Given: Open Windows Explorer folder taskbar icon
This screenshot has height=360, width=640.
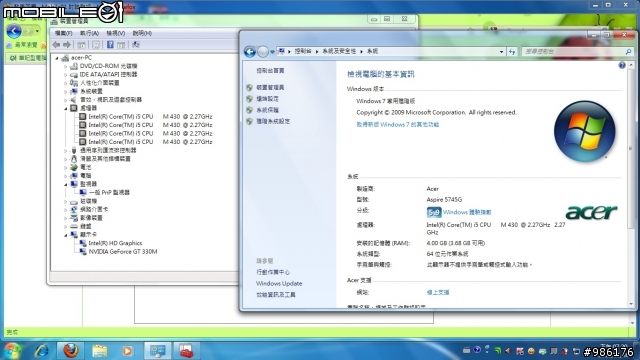Looking at the screenshot, I should (x=99, y=351).
